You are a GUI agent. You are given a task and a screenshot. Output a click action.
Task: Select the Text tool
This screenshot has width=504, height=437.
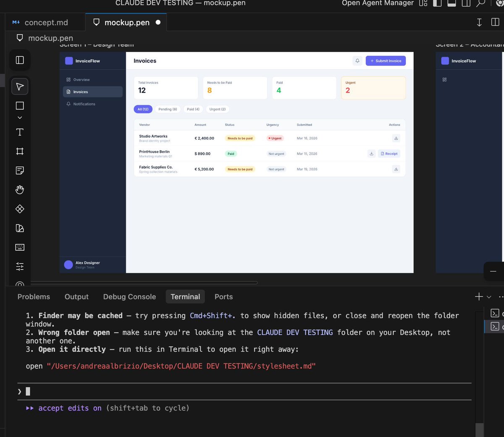(20, 132)
